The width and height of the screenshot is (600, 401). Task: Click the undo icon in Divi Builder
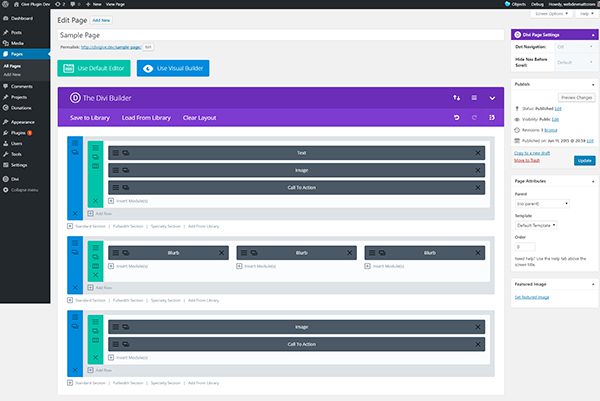(x=457, y=118)
